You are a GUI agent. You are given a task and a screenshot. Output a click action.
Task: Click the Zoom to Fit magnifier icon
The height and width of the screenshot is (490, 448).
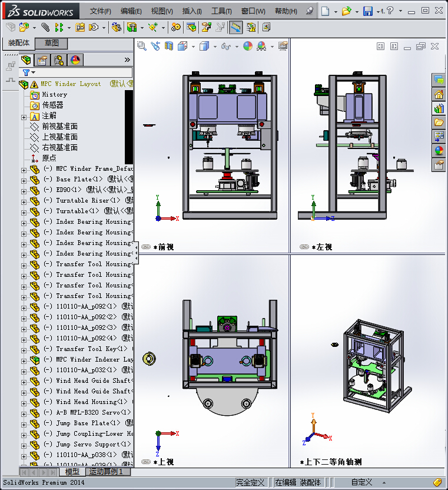[142, 47]
